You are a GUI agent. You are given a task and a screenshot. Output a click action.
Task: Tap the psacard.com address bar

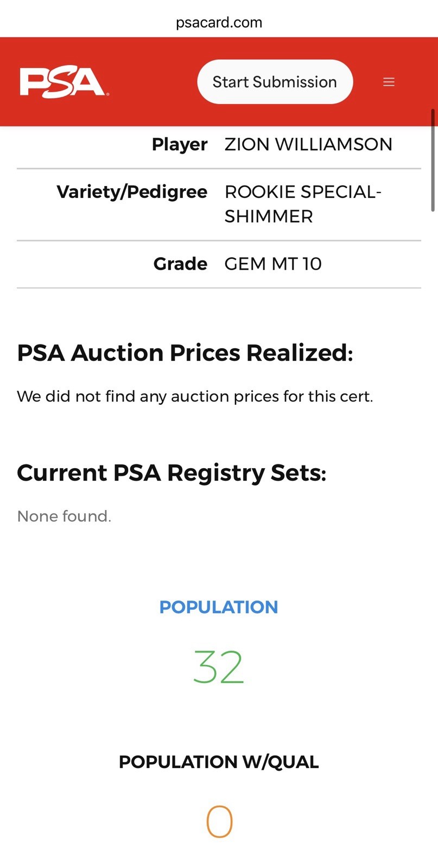(219, 22)
